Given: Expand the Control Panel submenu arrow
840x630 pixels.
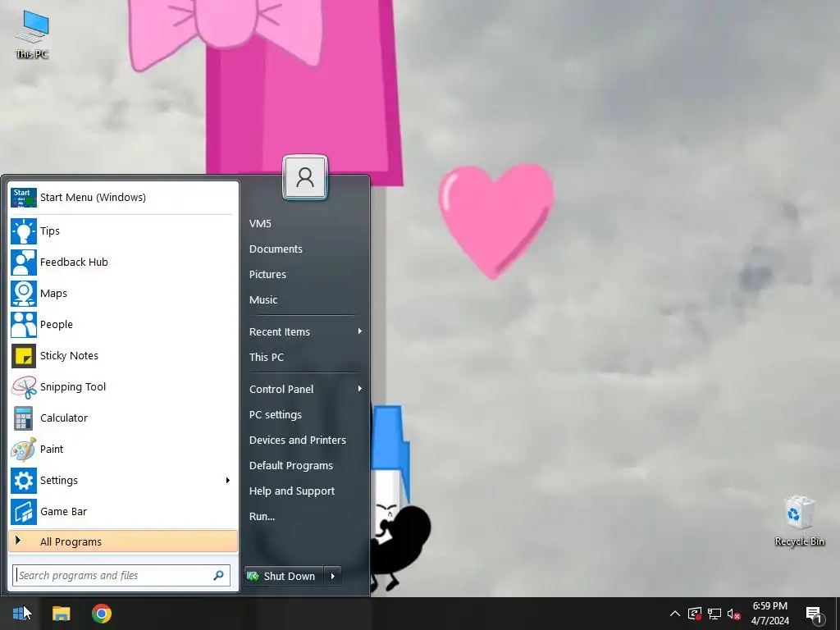Looking at the screenshot, I should pos(360,389).
